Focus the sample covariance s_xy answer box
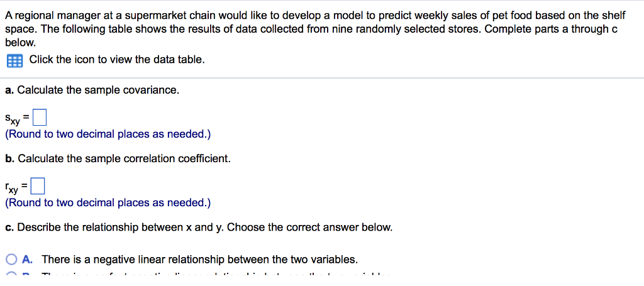 click(x=40, y=119)
